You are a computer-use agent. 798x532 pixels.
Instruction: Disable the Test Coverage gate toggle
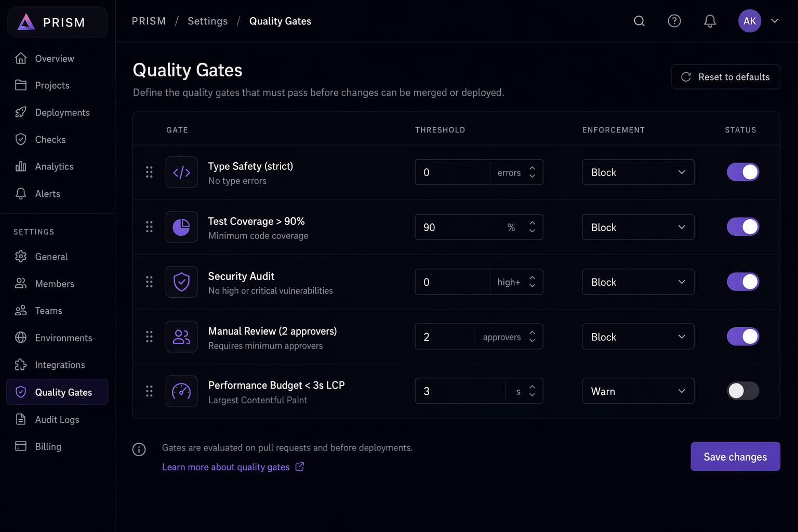(743, 227)
